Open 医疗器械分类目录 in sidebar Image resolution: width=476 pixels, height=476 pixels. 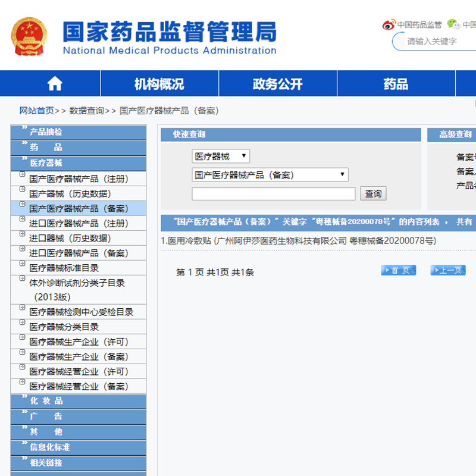click(64, 327)
